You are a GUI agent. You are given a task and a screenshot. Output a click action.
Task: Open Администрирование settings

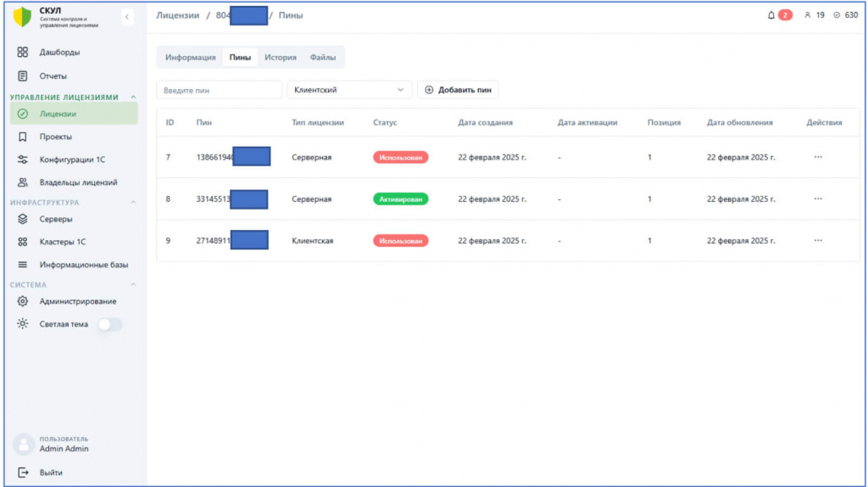pos(77,301)
